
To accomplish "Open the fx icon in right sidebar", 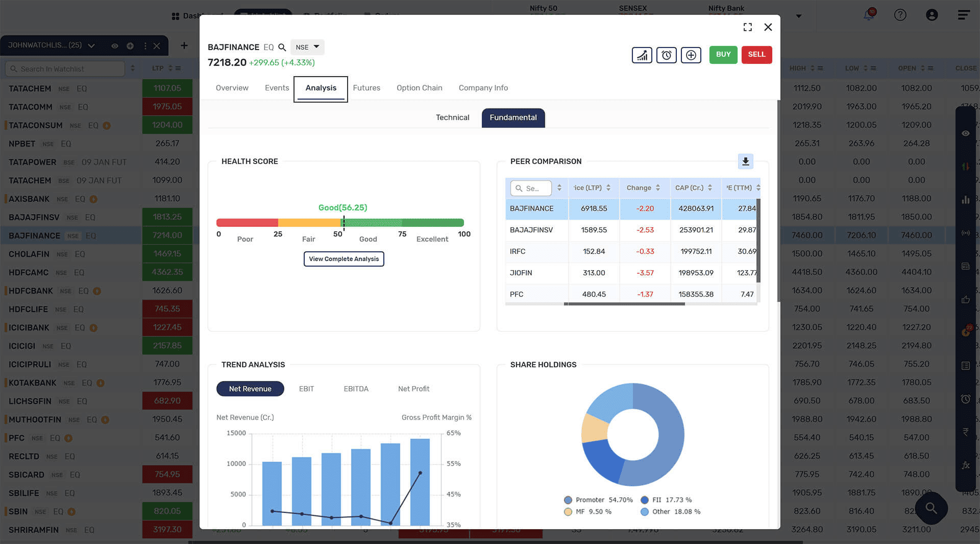I will (965, 465).
